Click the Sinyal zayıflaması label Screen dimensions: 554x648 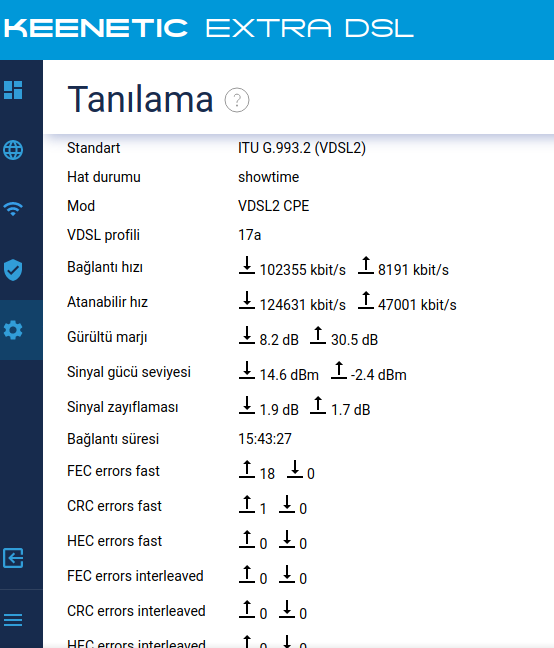[123, 407]
